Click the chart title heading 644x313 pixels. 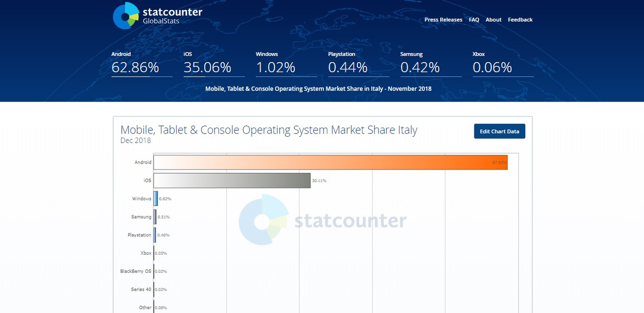[x=269, y=130]
